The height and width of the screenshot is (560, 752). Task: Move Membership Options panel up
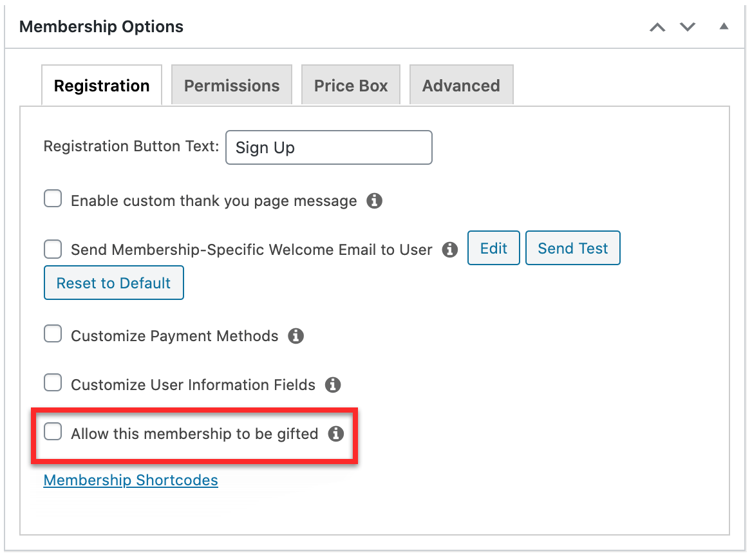coord(657,27)
